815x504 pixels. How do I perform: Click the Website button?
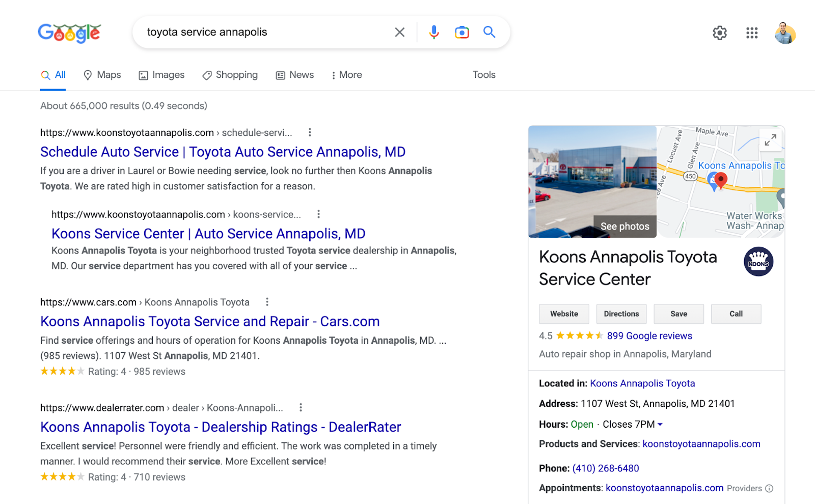tap(564, 314)
